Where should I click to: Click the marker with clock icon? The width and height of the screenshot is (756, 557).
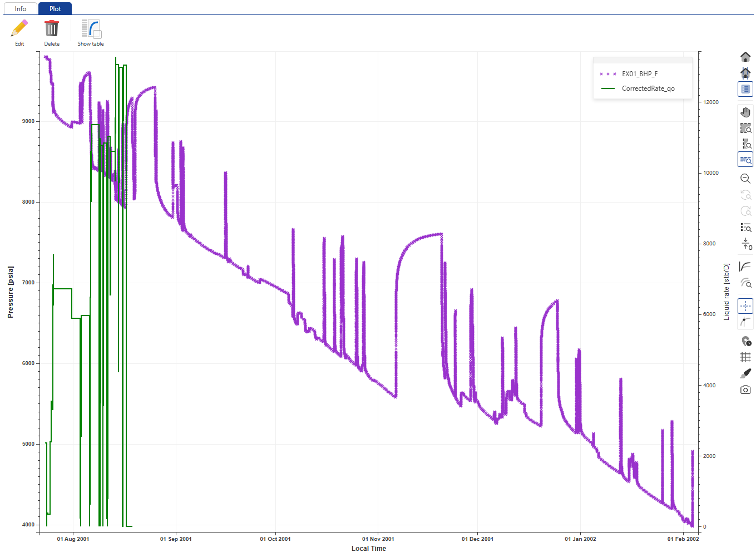click(x=745, y=341)
